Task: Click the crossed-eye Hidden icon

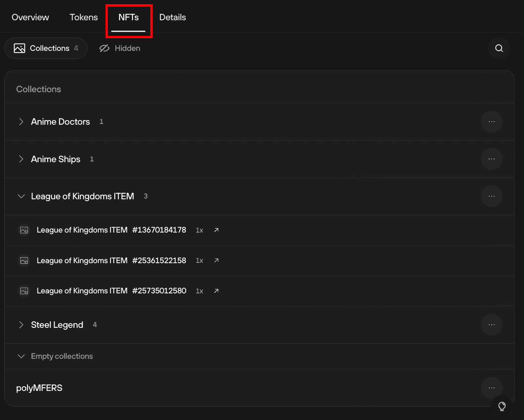Action: point(104,48)
